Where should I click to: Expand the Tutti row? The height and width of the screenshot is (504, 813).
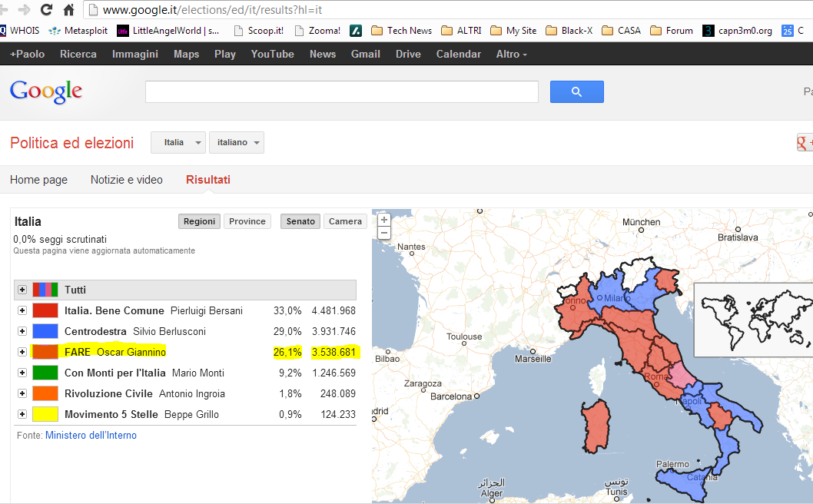click(22, 290)
